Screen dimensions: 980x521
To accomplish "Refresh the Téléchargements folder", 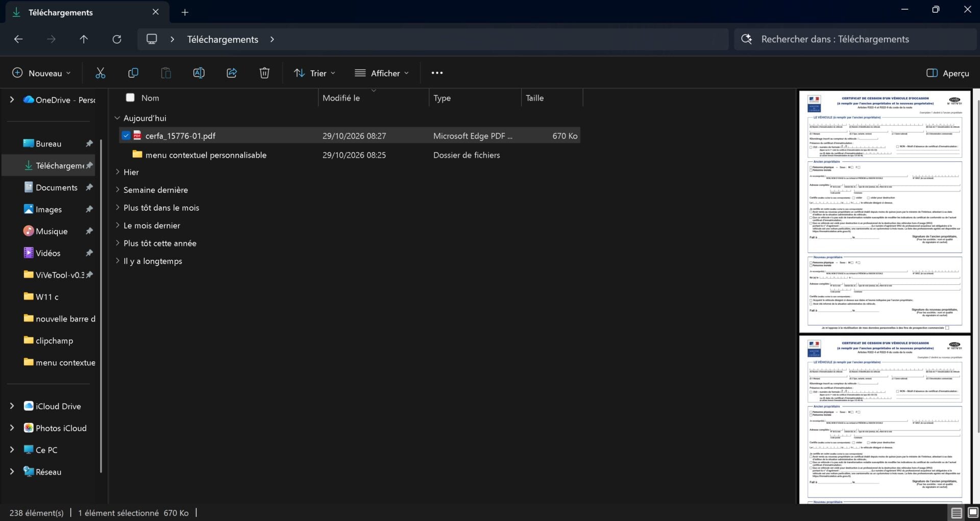I will [117, 39].
